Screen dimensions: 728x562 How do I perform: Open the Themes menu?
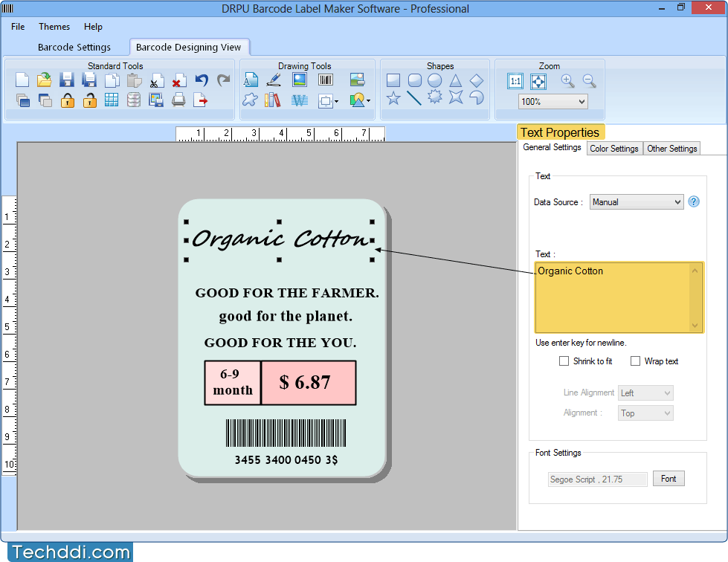(54, 27)
